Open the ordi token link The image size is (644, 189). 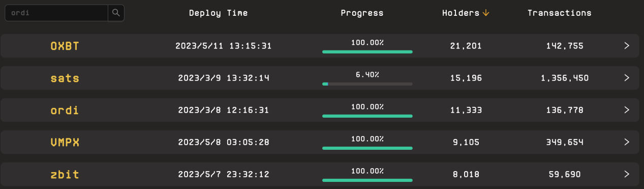click(x=65, y=110)
